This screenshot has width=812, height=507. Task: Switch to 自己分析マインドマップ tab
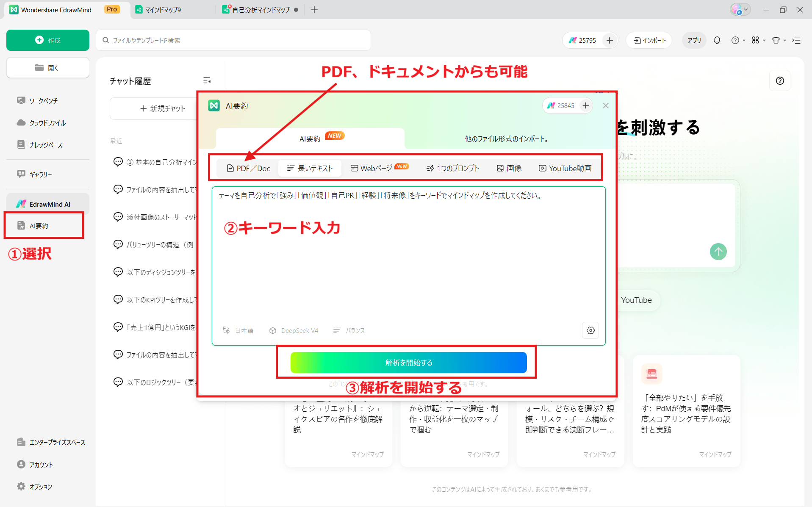pos(261,9)
